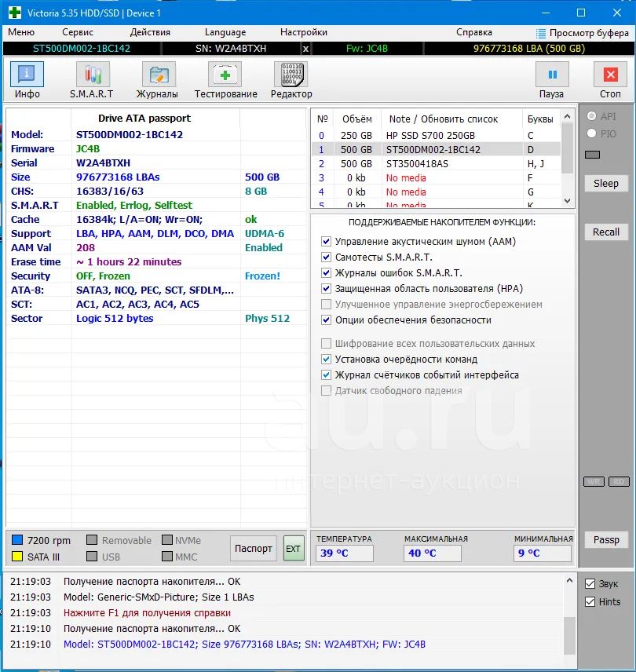Screen dimensions: 636x672
Task: Toggle Установка очерёдности команд checkbox
Action: 326,359
